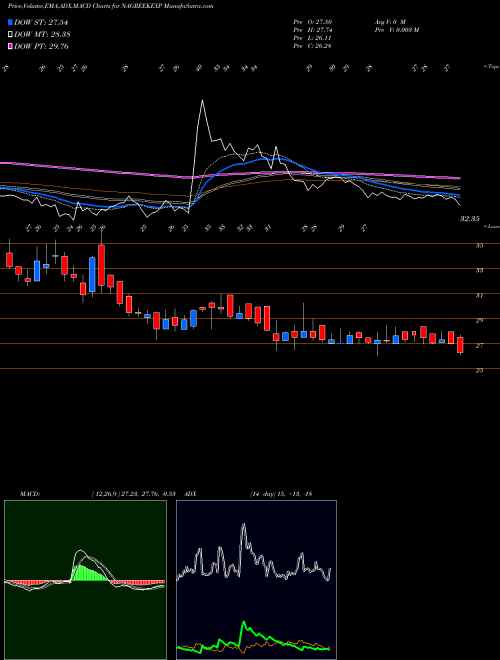Click the MACD '(12,26,9)' parameters text
This screenshot has width=500, height=660.
[104, 494]
